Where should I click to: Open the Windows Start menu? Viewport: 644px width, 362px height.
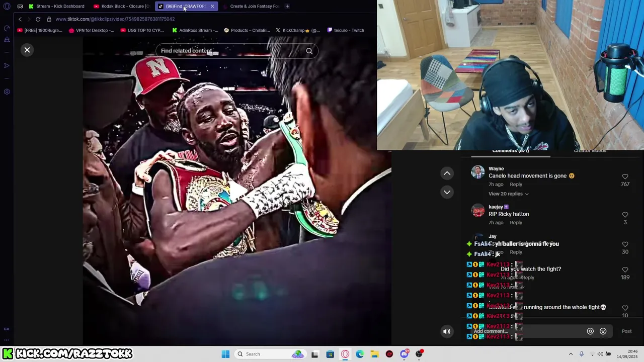(225, 354)
